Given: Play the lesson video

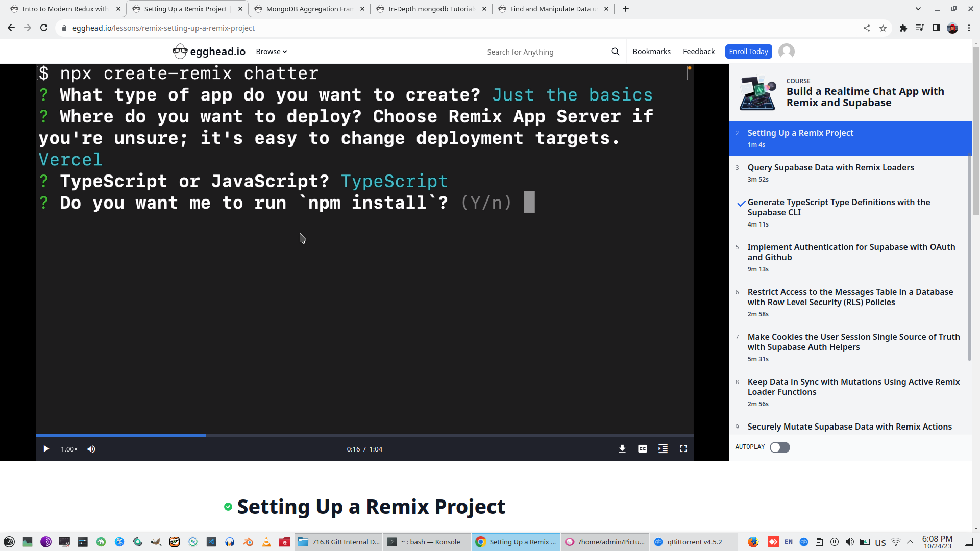Looking at the screenshot, I should (x=46, y=449).
